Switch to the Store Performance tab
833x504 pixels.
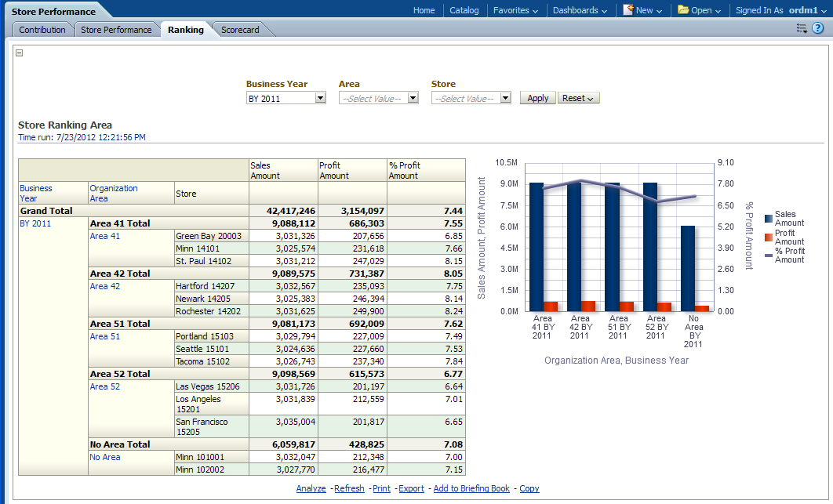coord(116,30)
